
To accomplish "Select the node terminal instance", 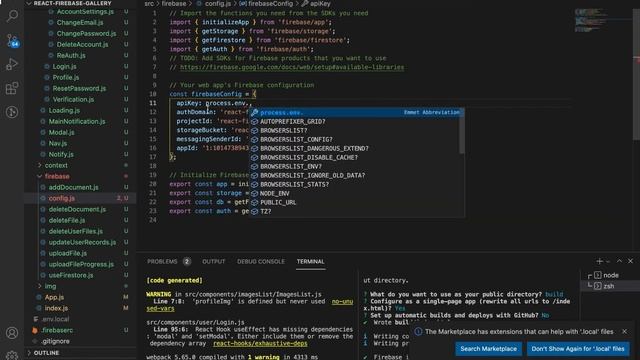I will pos(610,275).
